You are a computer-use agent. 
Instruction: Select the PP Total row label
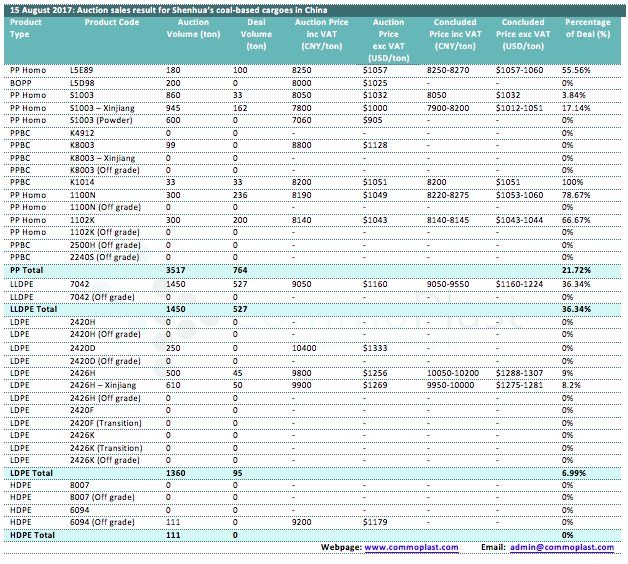(x=25, y=270)
